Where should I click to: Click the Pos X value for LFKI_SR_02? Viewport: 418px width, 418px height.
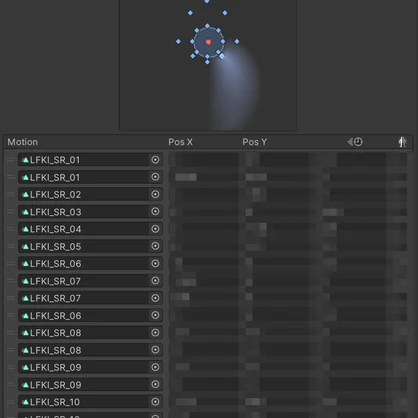(x=204, y=194)
